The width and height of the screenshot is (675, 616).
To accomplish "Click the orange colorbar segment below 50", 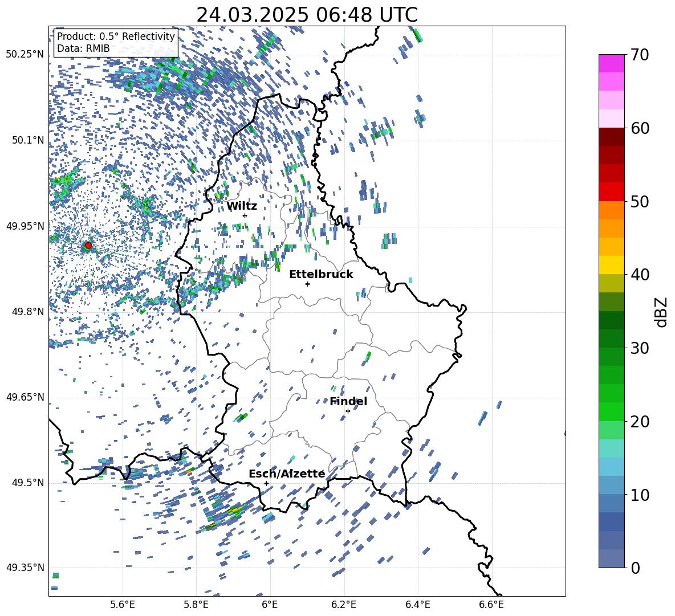I will 611,210.
